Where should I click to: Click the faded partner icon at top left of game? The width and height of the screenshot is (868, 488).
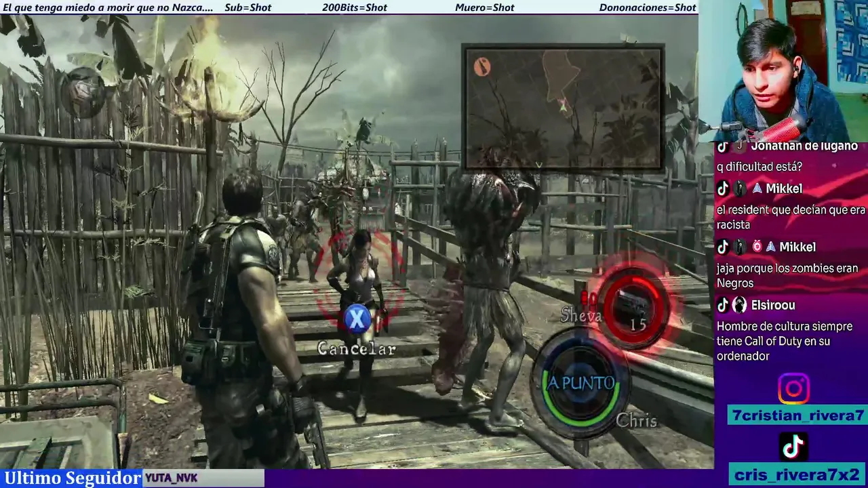pyautogui.click(x=83, y=91)
